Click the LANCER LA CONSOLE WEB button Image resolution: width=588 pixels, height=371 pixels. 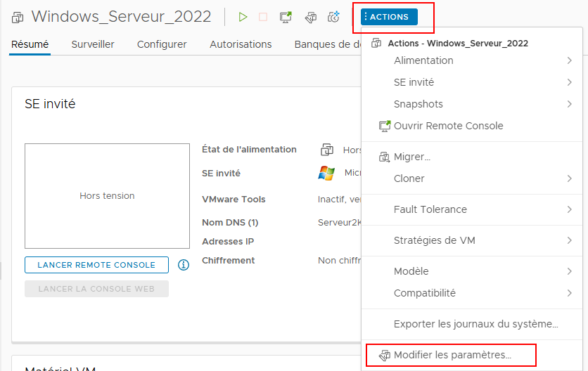point(97,289)
